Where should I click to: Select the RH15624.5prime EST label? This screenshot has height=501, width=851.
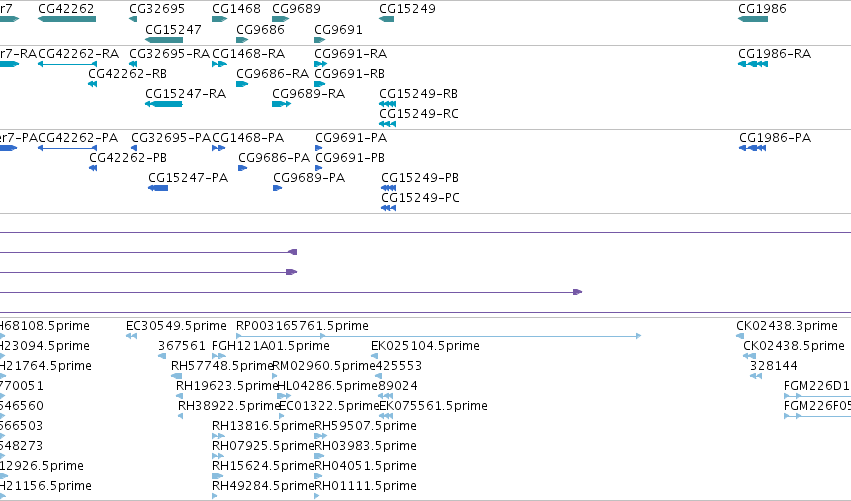[263, 466]
